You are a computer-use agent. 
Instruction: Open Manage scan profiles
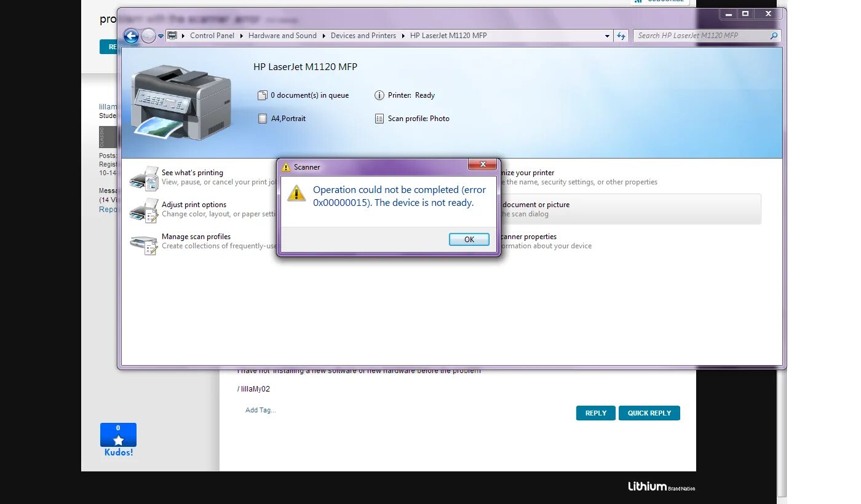(196, 237)
